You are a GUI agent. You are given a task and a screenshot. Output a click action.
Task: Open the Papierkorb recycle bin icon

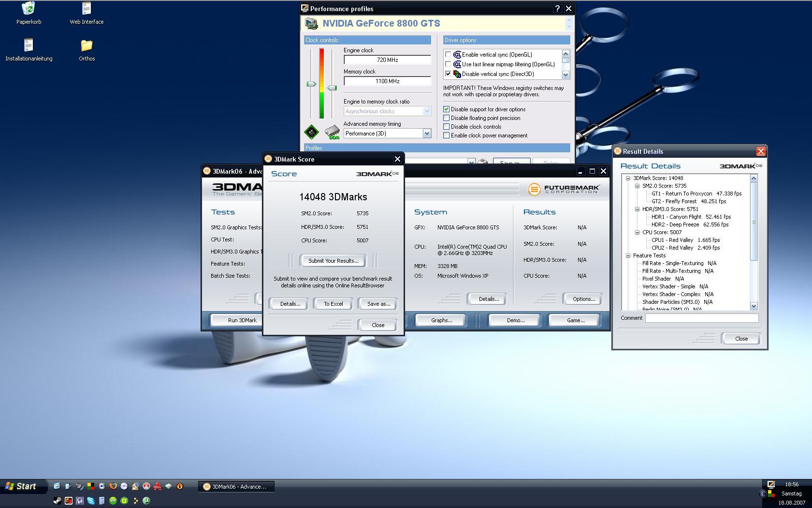pyautogui.click(x=29, y=8)
